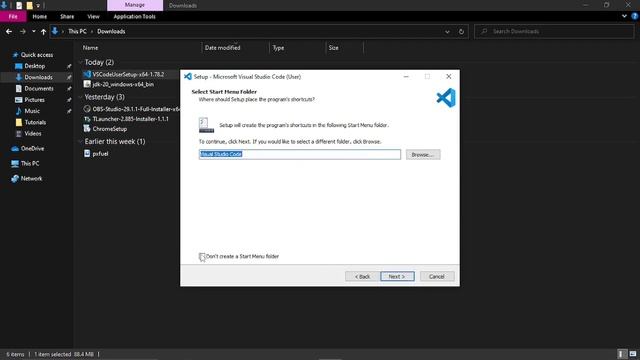Click the Start Menu folder name field
The height and width of the screenshot is (360, 640).
(x=300, y=154)
